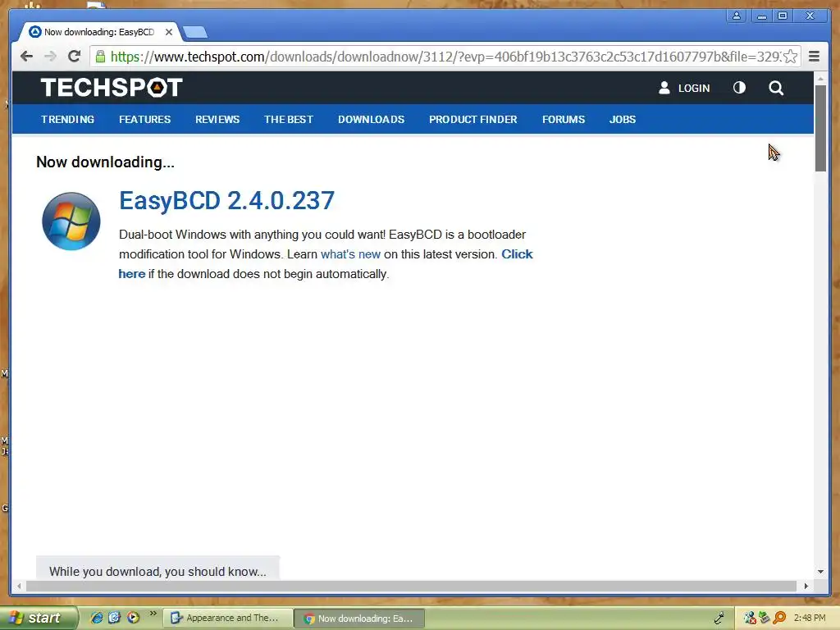Click the horizontal scrollbar left arrow
This screenshot has height=630, width=840.
pyautogui.click(x=20, y=586)
